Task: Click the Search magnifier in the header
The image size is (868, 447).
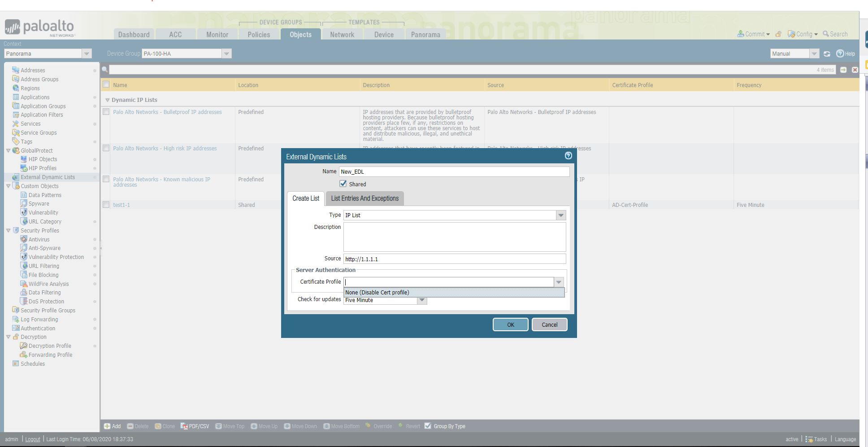Action: (825, 34)
